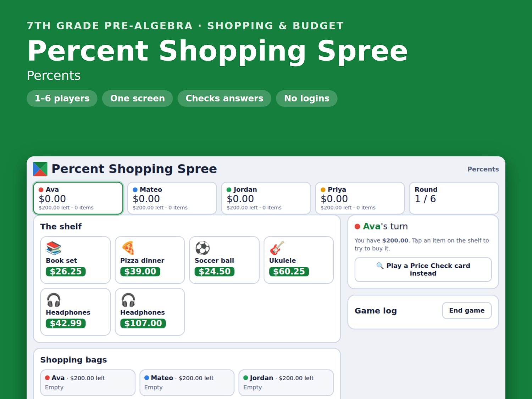Image resolution: width=532 pixels, height=399 pixels.
Task: Click the Checks answers pill tag
Action: coord(225,98)
